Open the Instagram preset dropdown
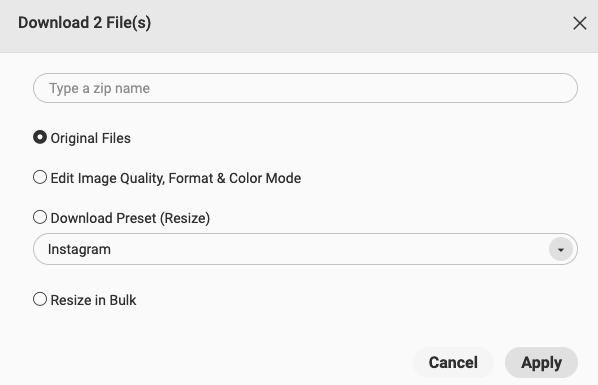This screenshot has height=385, width=598. pyautogui.click(x=305, y=249)
